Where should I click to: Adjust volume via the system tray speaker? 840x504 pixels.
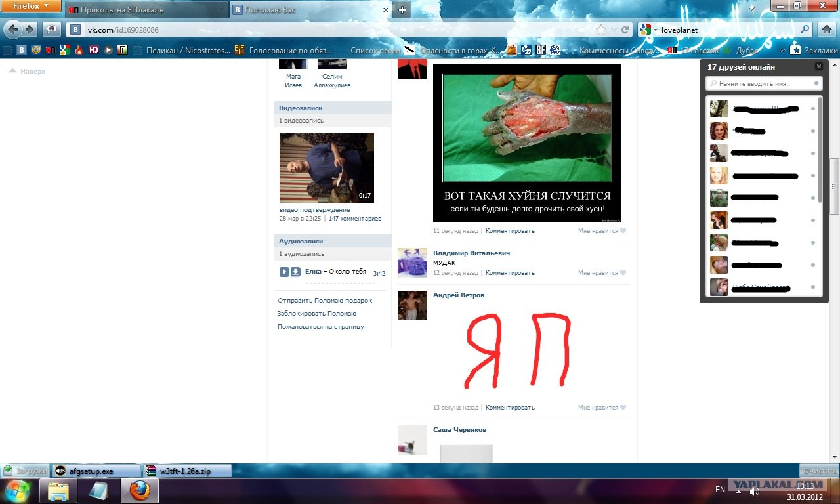click(x=755, y=490)
